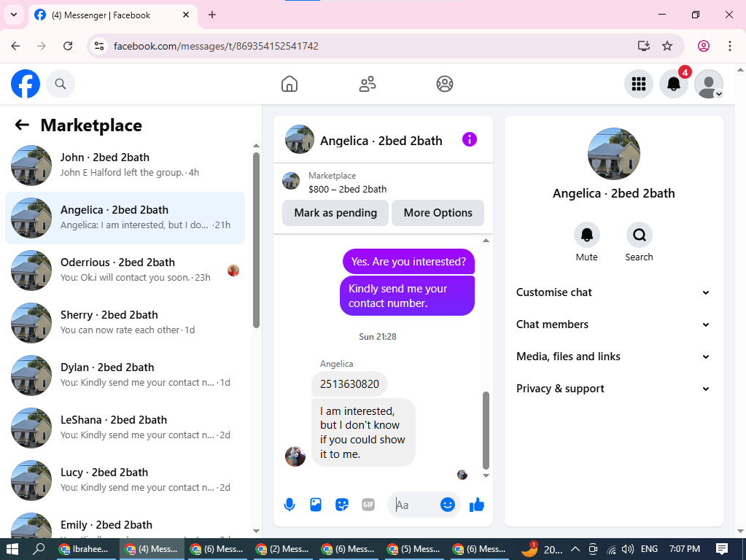Open the emoji picker smiley
This screenshot has width=746, height=560.
tap(447, 505)
